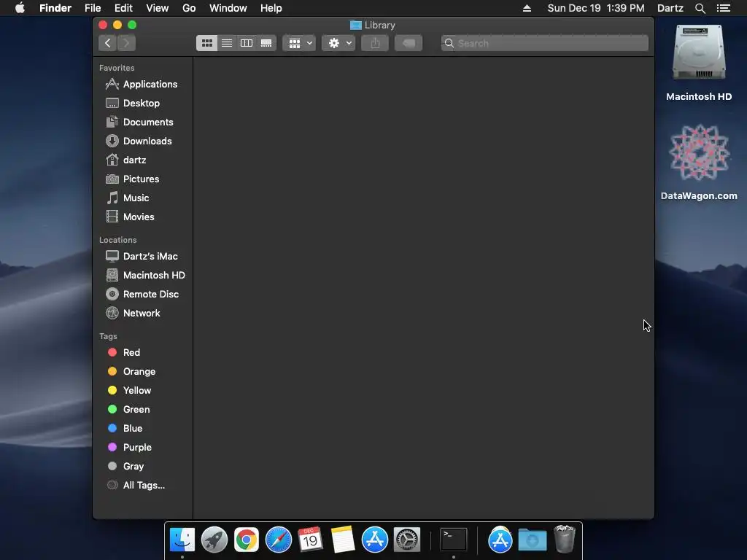Switch Finder to icon view
The image size is (747, 560).
tap(206, 43)
